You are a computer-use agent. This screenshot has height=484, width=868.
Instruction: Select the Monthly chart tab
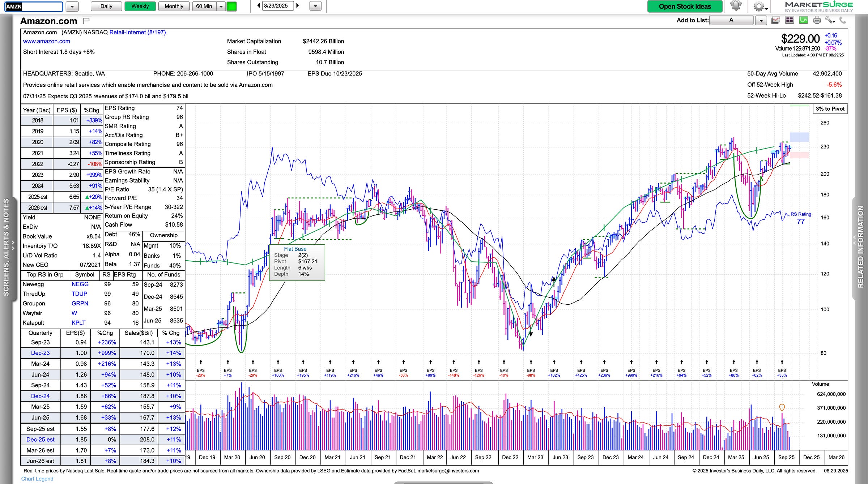174,6
